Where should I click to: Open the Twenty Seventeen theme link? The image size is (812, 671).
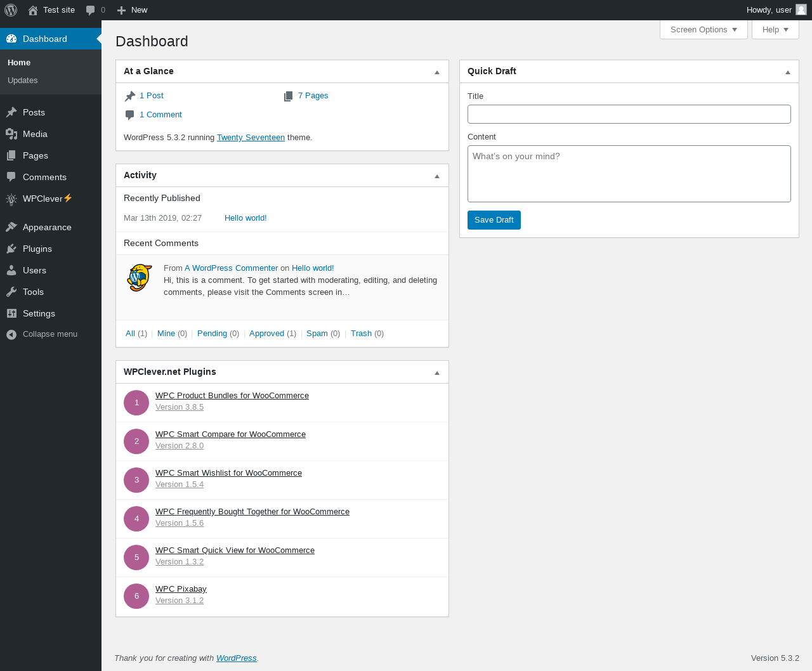(251, 138)
